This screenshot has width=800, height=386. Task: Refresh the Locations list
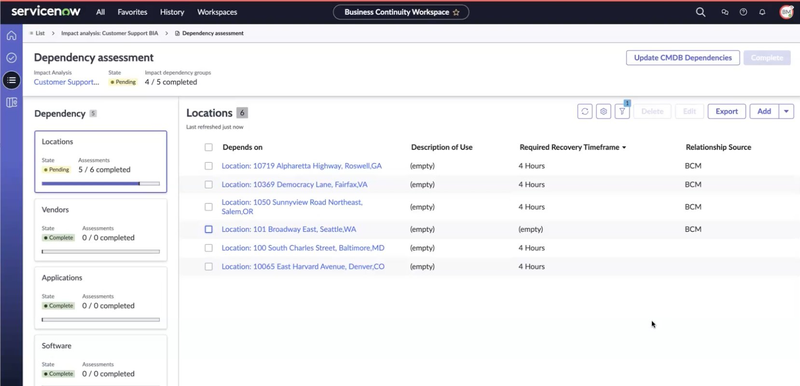click(585, 111)
